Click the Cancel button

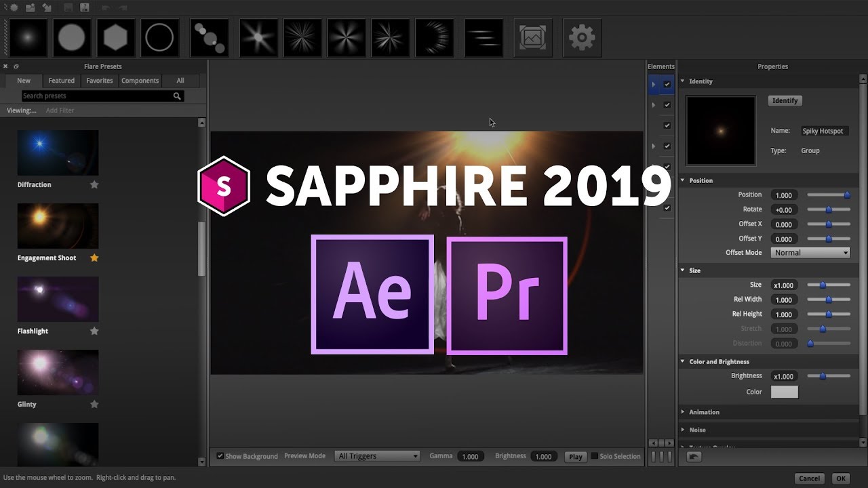click(x=810, y=479)
